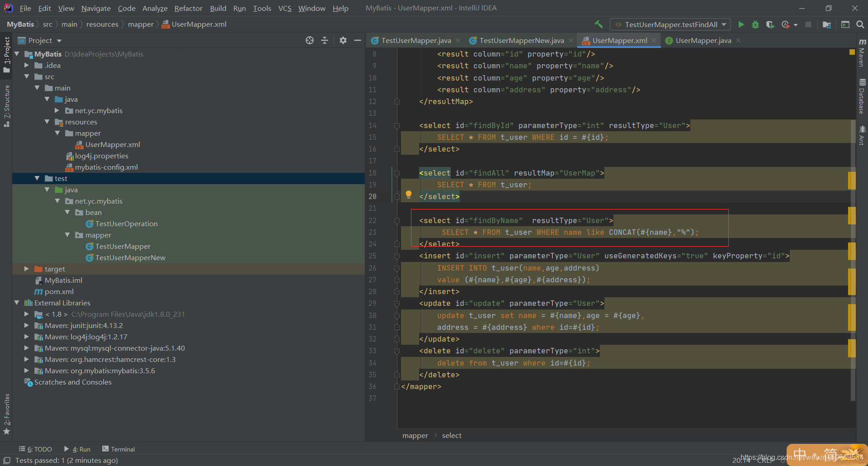This screenshot has height=466, width=868.
Task: Fold the findByName select block at line 22
Action: (x=397, y=221)
